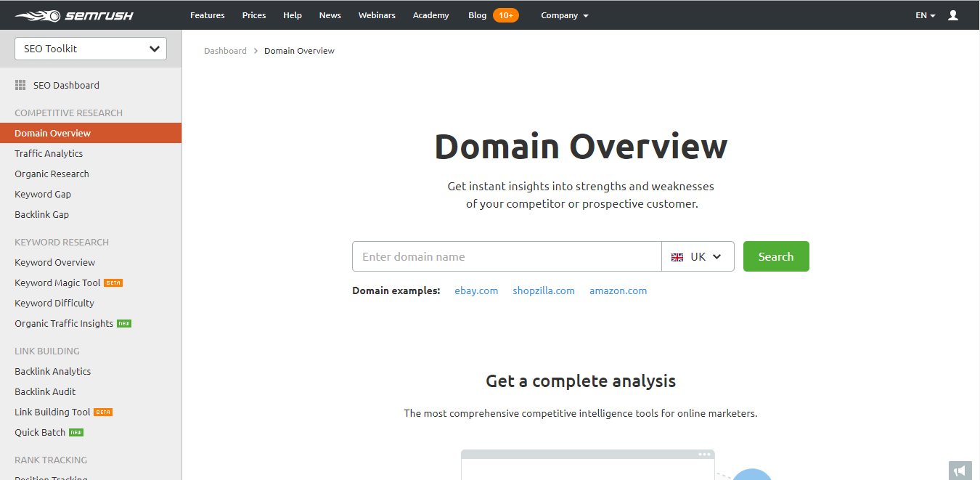Click the UK flag icon in the search bar
The width and height of the screenshot is (980, 480).
click(677, 256)
